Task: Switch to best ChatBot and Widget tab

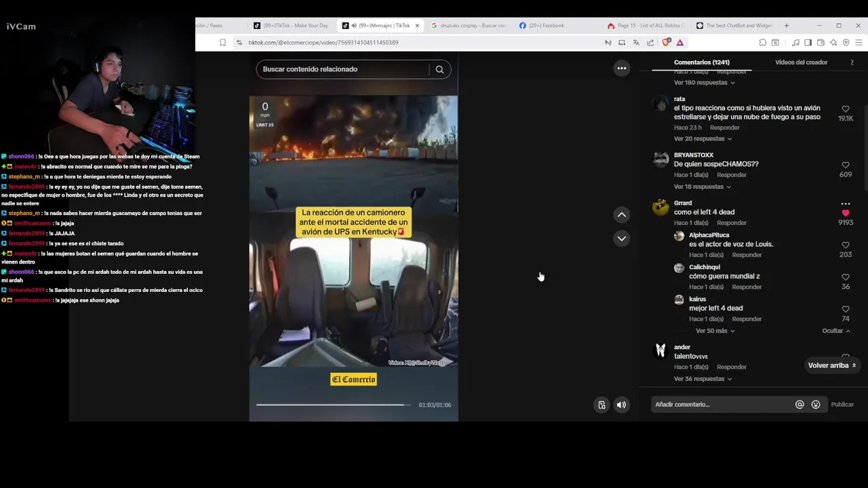Action: click(735, 26)
